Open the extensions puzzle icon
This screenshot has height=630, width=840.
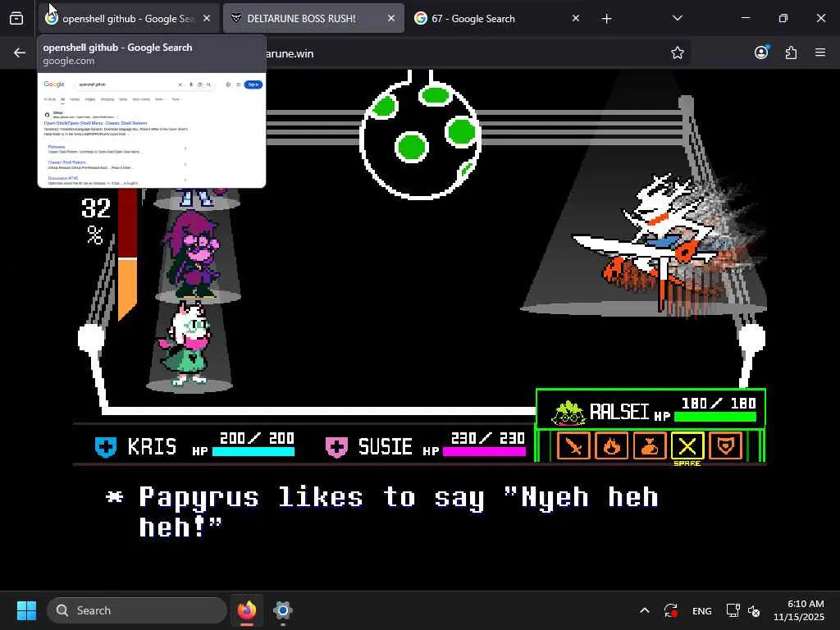pyautogui.click(x=791, y=52)
